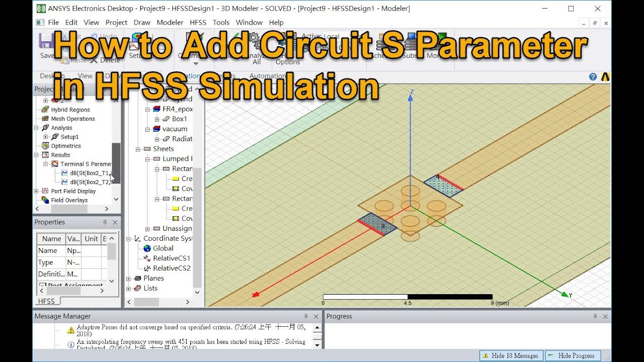This screenshot has width=644, height=362.
Task: Pin the Properties panel
Action: coord(105,222)
